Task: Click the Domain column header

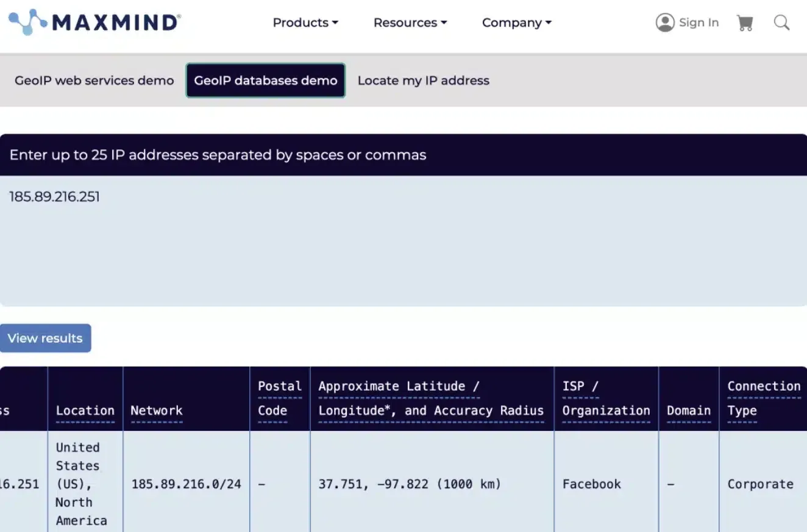Action: click(688, 411)
